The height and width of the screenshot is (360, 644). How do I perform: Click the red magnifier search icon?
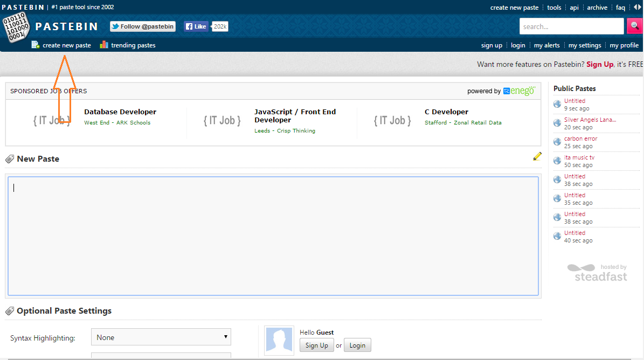click(x=635, y=25)
